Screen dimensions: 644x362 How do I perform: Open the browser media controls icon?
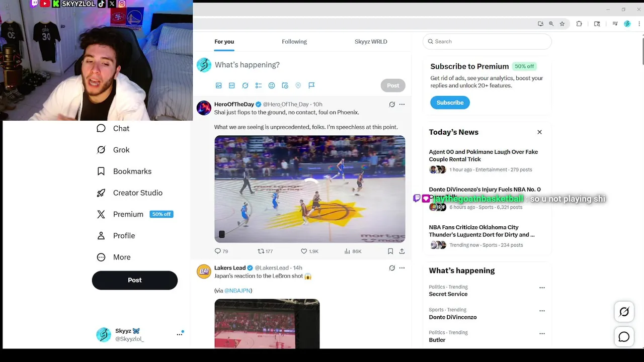(x=615, y=24)
